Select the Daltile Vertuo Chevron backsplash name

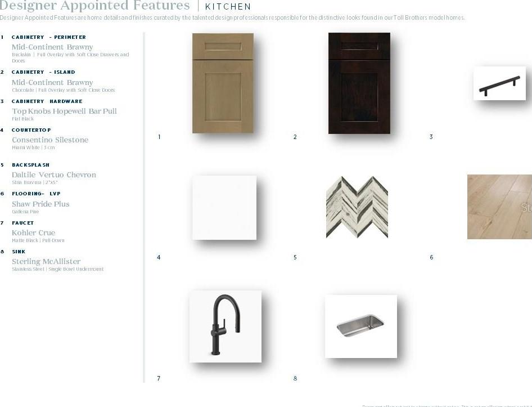click(x=54, y=175)
